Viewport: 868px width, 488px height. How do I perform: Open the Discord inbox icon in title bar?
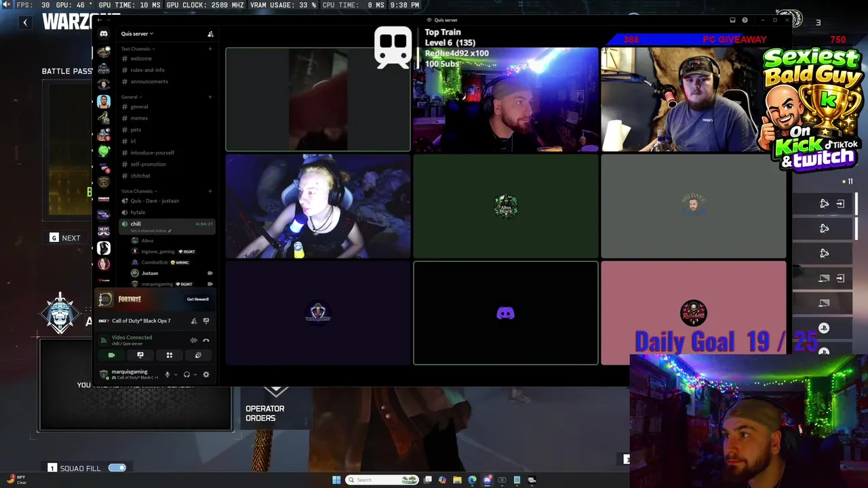click(x=732, y=20)
